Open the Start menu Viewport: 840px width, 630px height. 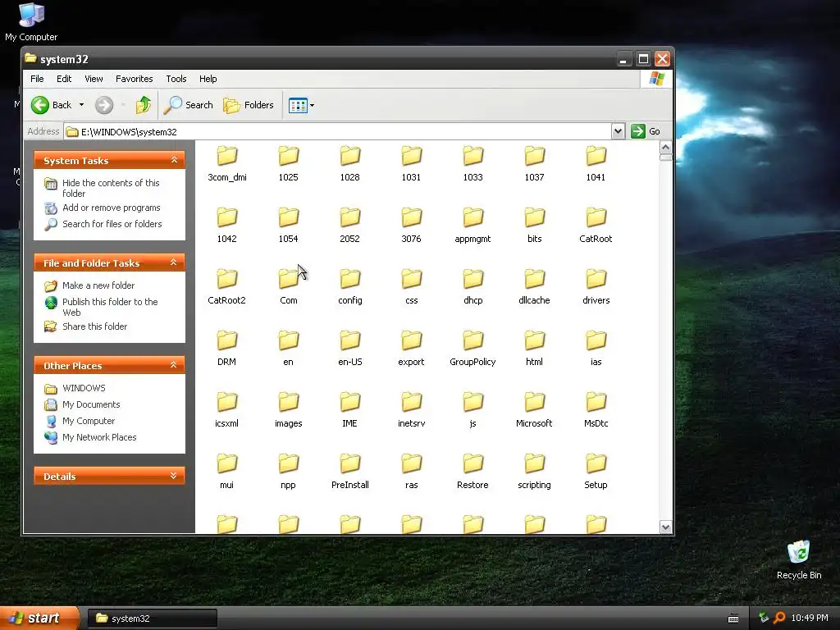tap(39, 618)
